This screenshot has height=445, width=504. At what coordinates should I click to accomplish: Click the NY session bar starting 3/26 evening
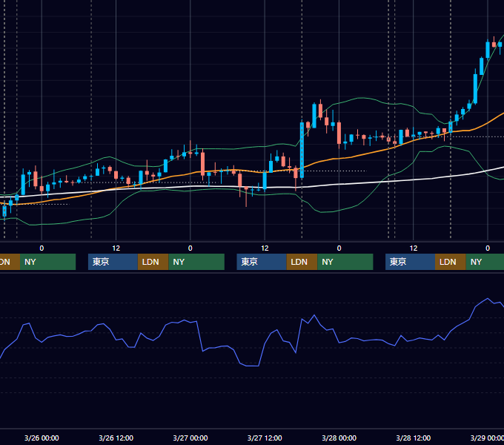coord(196,262)
